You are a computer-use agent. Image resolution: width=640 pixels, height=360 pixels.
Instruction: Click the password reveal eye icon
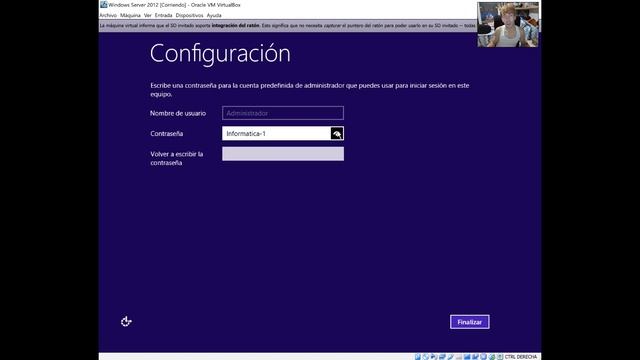pos(337,133)
